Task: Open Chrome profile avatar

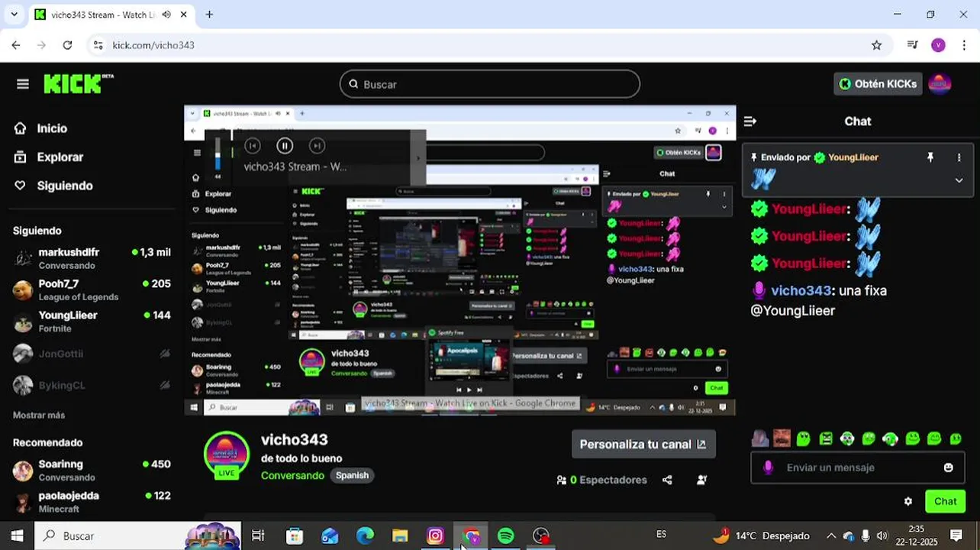Action: click(x=938, y=45)
